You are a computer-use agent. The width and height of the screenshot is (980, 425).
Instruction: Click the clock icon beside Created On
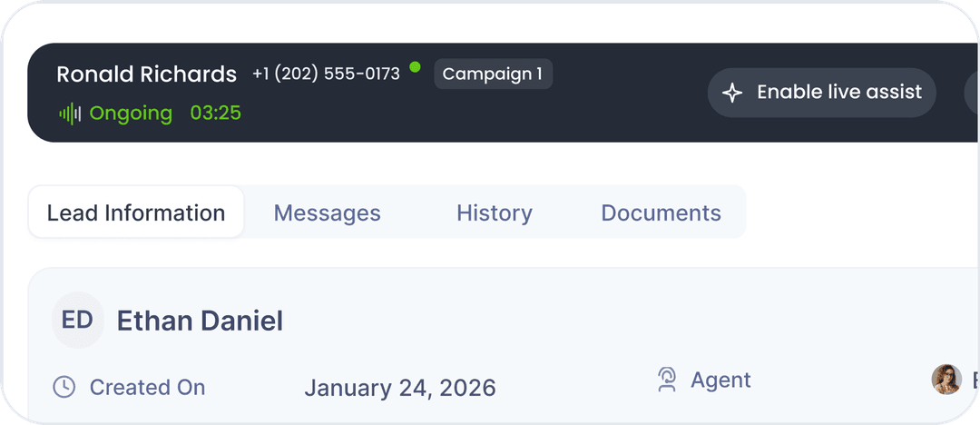pos(64,388)
